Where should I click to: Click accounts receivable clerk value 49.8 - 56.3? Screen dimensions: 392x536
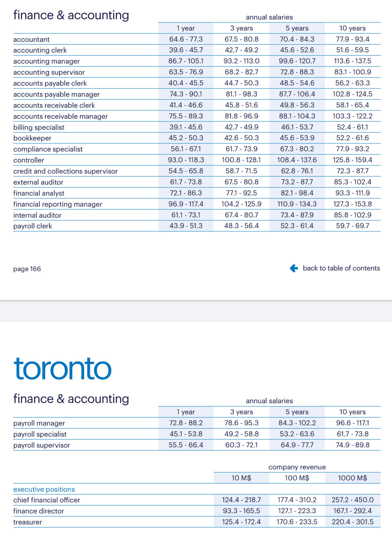(x=297, y=105)
